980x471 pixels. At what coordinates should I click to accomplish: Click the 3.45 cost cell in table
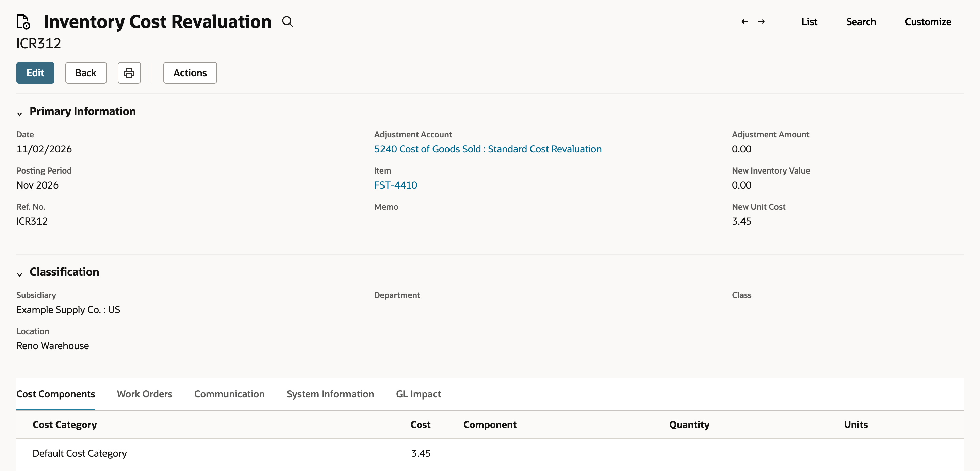(421, 453)
